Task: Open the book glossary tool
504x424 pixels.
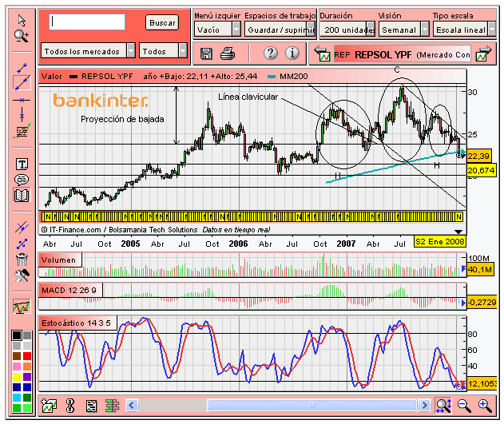Action: click(x=22, y=195)
